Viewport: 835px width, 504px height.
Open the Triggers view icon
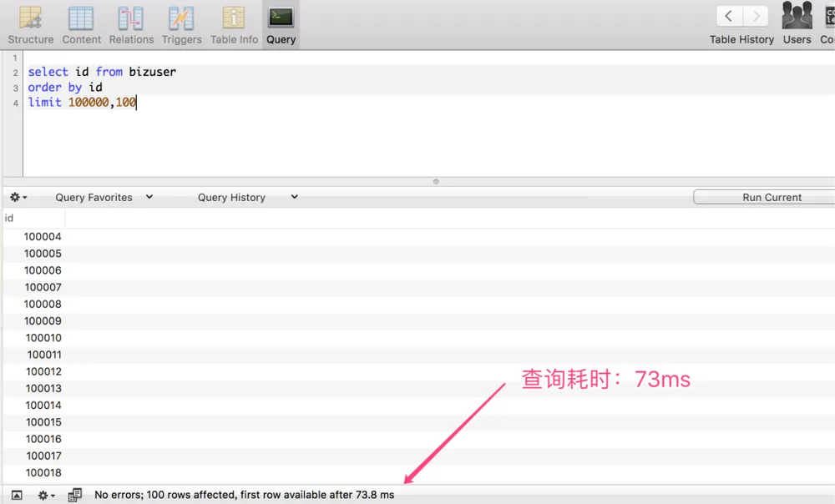point(181,18)
